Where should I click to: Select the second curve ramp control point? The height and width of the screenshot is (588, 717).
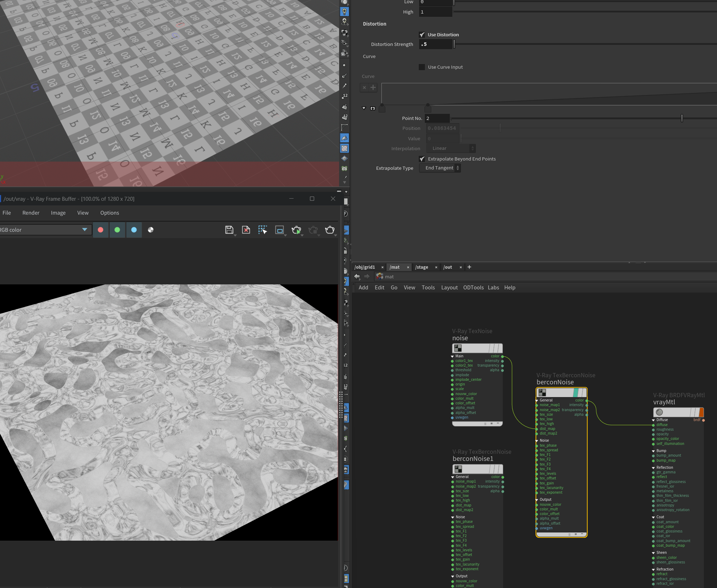point(428,108)
